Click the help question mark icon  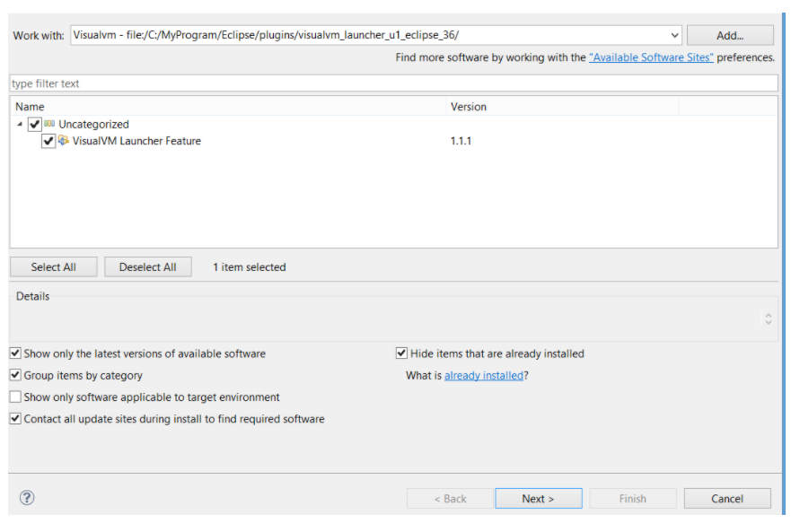point(27,498)
